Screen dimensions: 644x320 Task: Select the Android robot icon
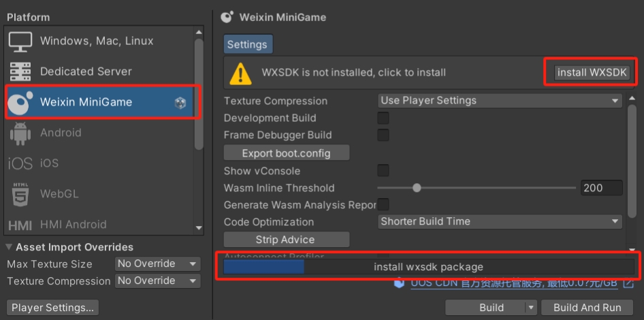(20, 133)
